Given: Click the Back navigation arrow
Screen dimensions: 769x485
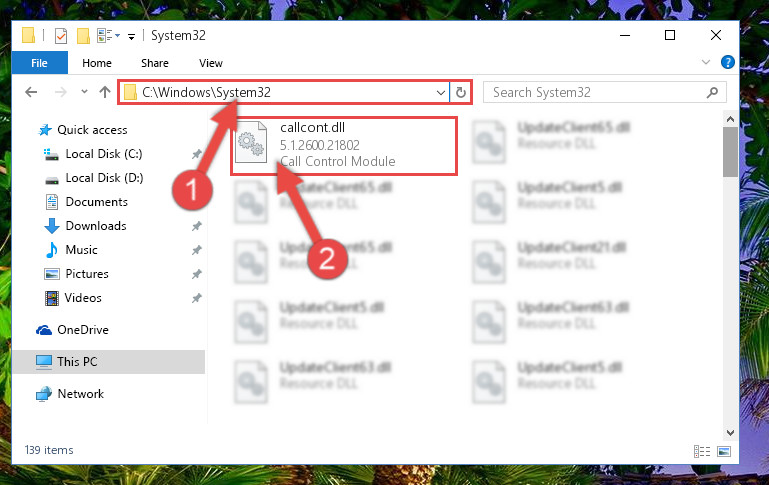Looking at the screenshot, I should [31, 92].
